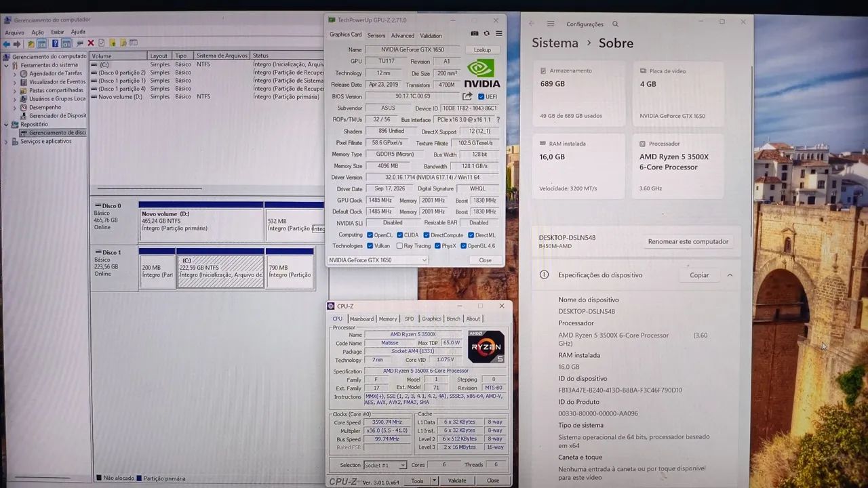Toggle the PhysX checkbox in GPU-Z

pyautogui.click(x=437, y=245)
